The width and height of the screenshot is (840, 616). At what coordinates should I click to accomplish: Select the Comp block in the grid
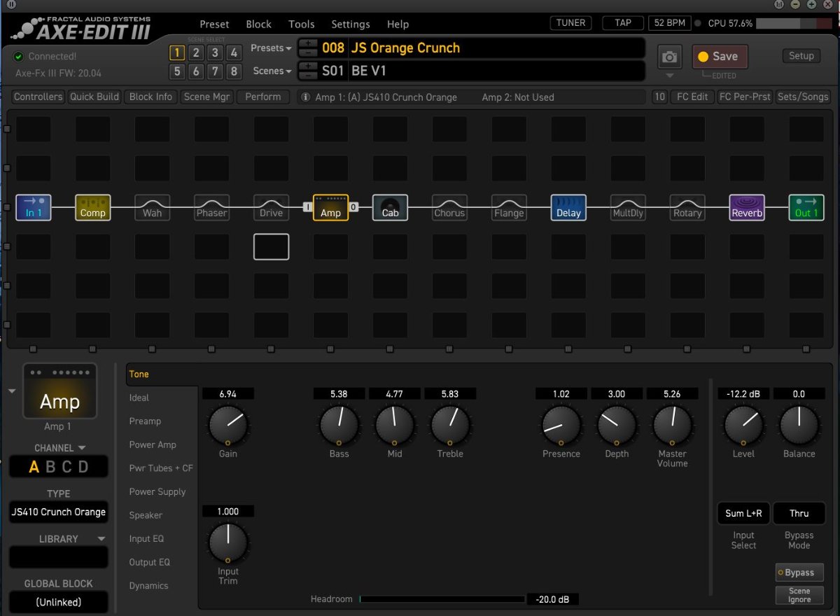click(92, 207)
